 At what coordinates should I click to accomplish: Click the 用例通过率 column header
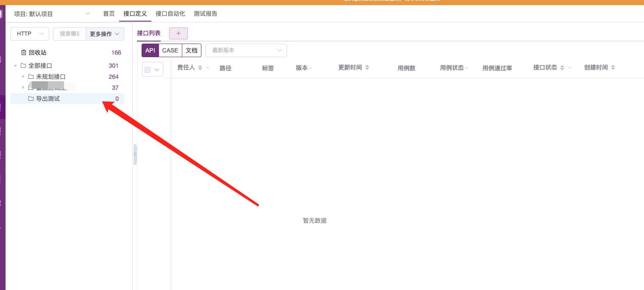click(497, 68)
